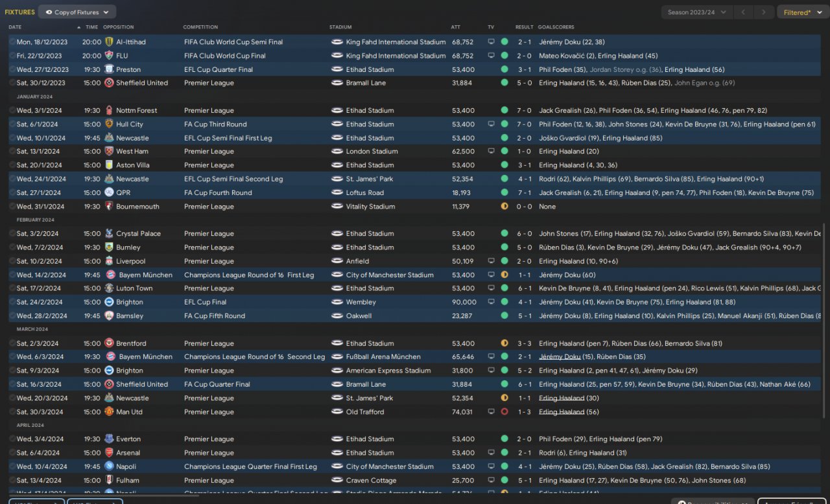Open the Season 2023/24 dropdown
This screenshot has height=504, width=830.
[x=697, y=12]
